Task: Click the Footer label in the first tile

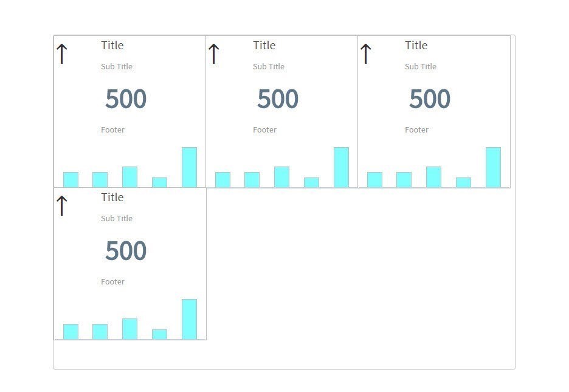Action: click(x=112, y=130)
